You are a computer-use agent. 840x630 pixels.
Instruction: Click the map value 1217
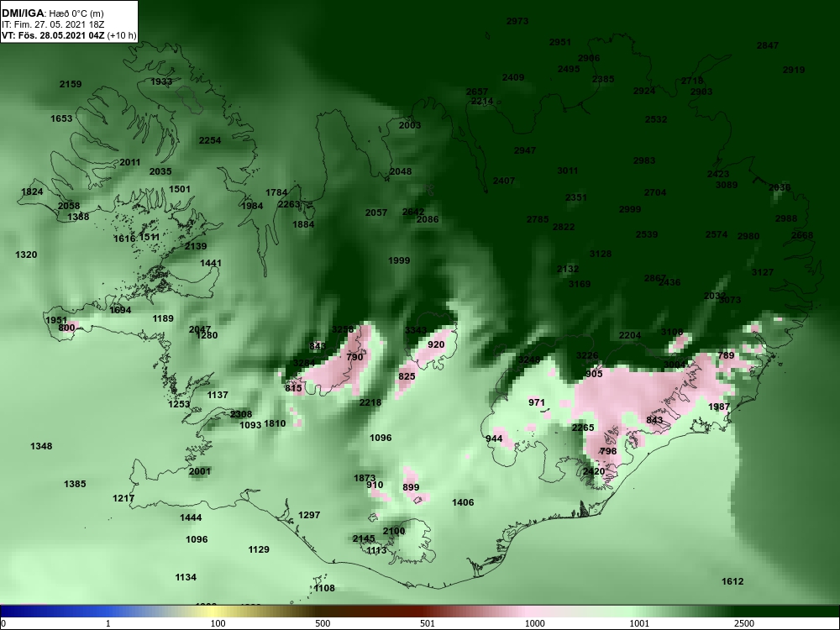click(x=123, y=498)
